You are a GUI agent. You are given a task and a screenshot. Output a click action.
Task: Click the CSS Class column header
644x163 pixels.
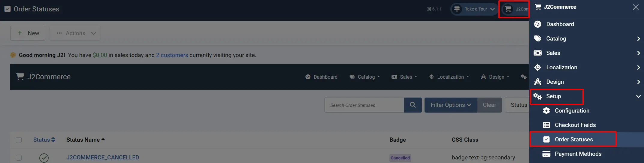pyautogui.click(x=465, y=140)
